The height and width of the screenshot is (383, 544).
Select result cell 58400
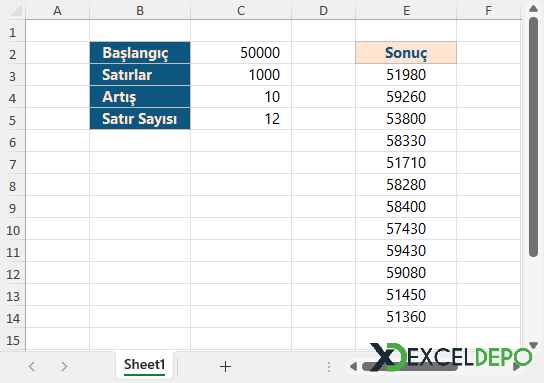coord(406,207)
